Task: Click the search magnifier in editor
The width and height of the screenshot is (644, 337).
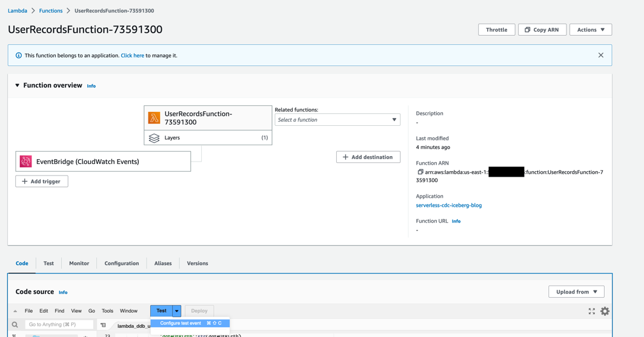Action: pyautogui.click(x=15, y=325)
